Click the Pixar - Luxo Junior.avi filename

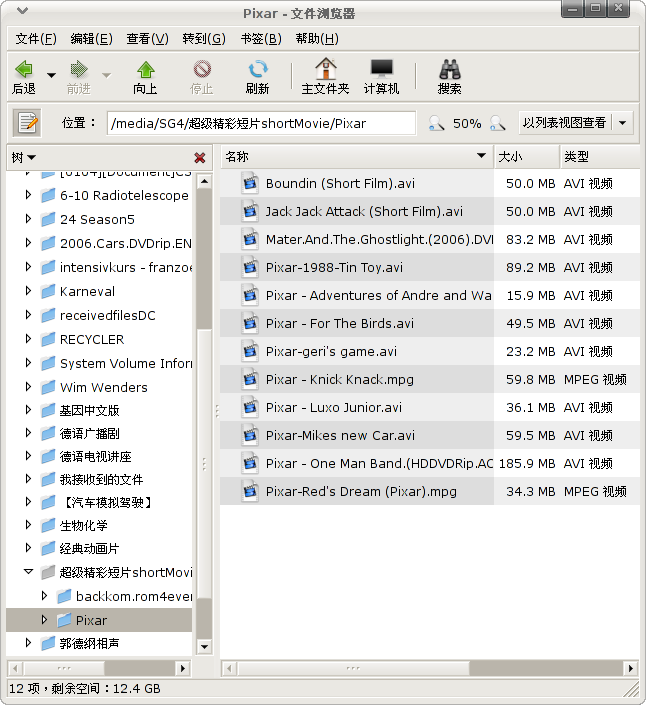tap(334, 407)
